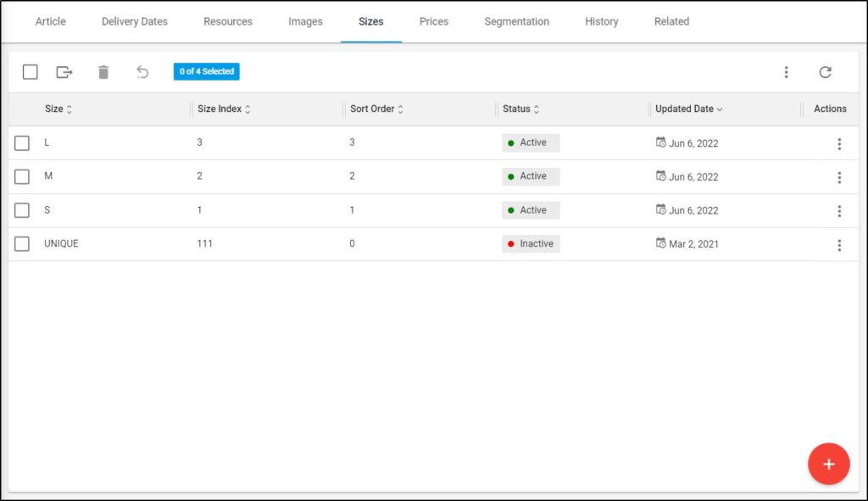The width and height of the screenshot is (868, 501).
Task: Change sort order on Sort Order column
Action: [x=402, y=109]
